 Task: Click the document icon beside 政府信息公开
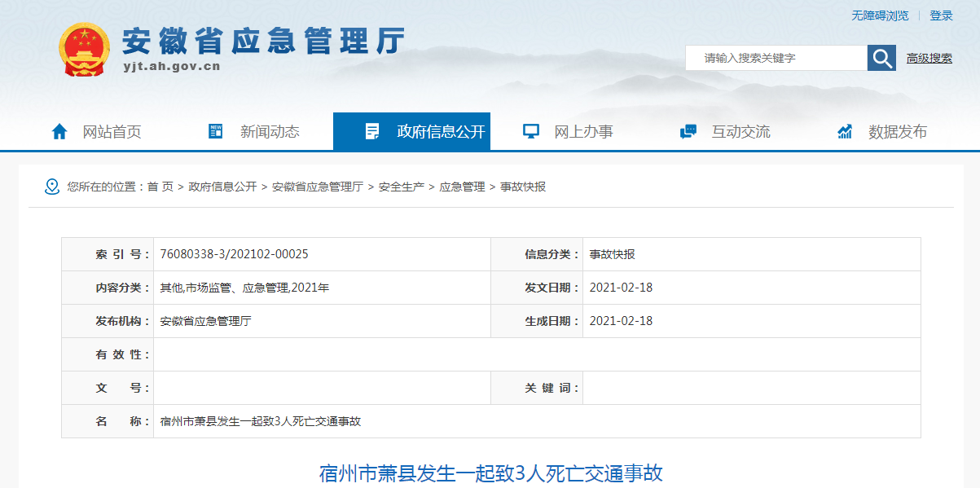tap(372, 131)
